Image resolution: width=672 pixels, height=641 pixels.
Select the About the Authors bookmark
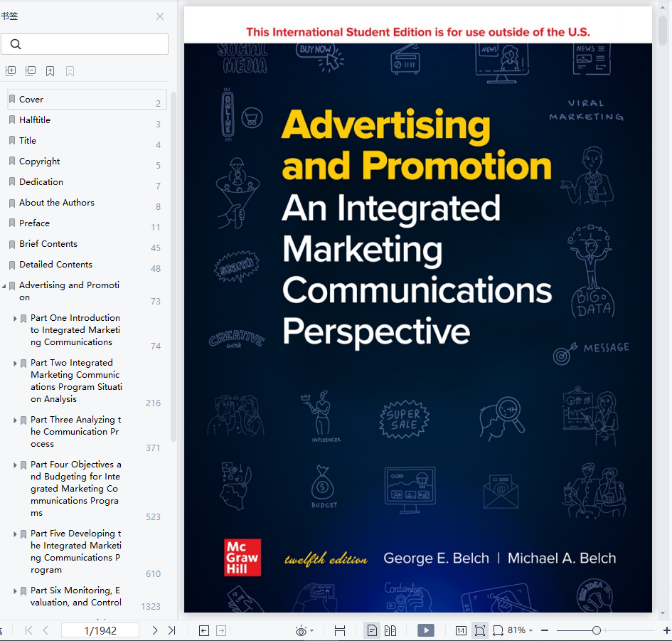(x=87, y=202)
